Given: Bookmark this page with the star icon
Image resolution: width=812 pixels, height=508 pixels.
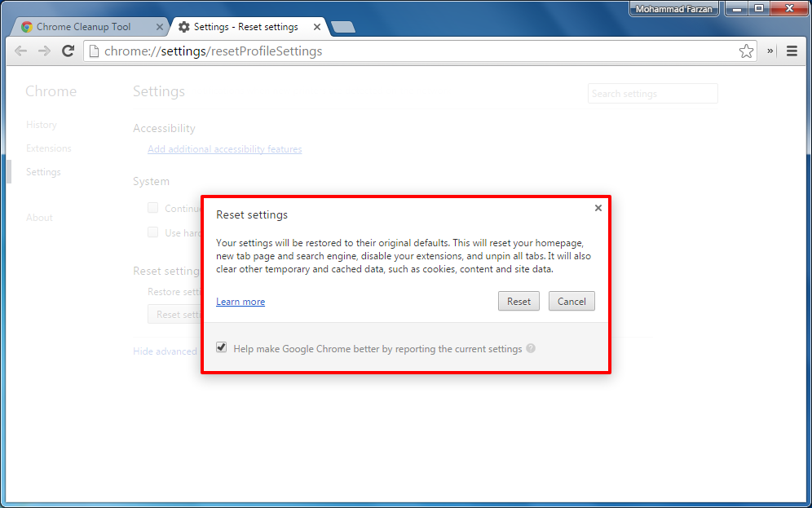Looking at the screenshot, I should pyautogui.click(x=746, y=51).
